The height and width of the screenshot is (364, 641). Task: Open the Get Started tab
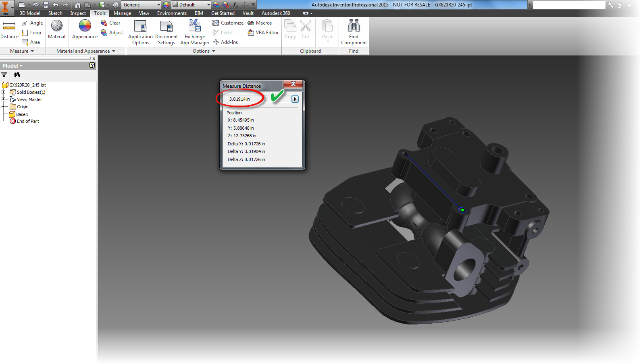(x=223, y=13)
